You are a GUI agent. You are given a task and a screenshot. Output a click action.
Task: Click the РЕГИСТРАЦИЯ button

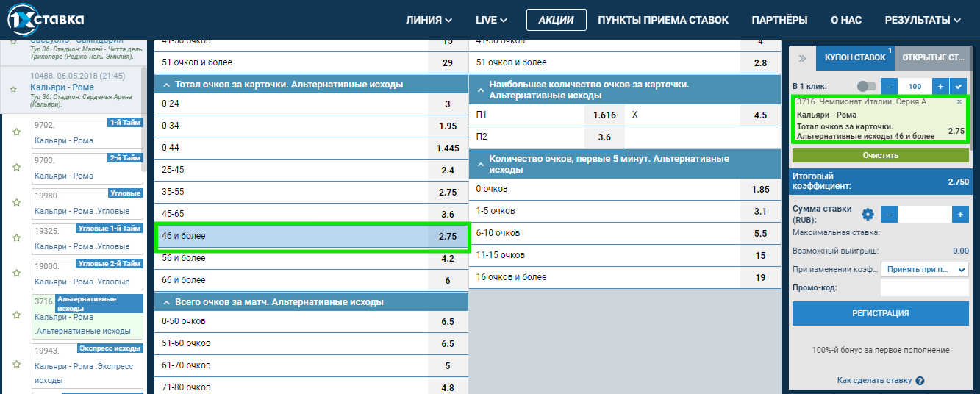tap(880, 313)
